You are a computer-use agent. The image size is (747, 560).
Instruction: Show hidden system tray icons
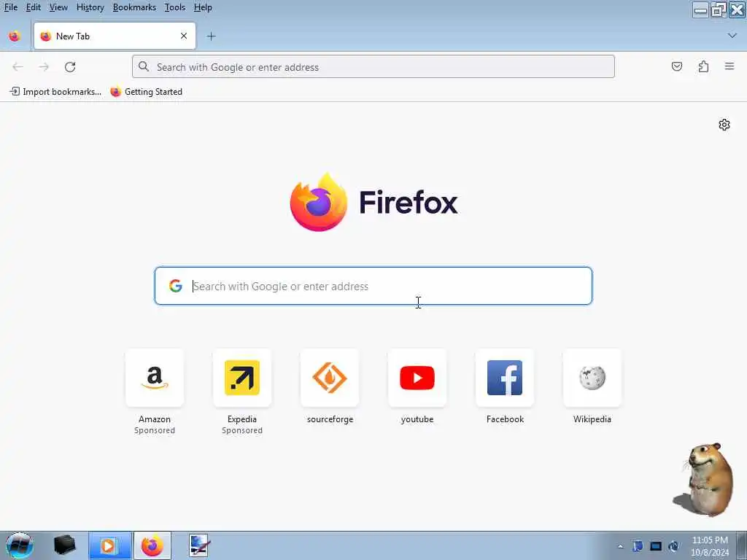620,547
